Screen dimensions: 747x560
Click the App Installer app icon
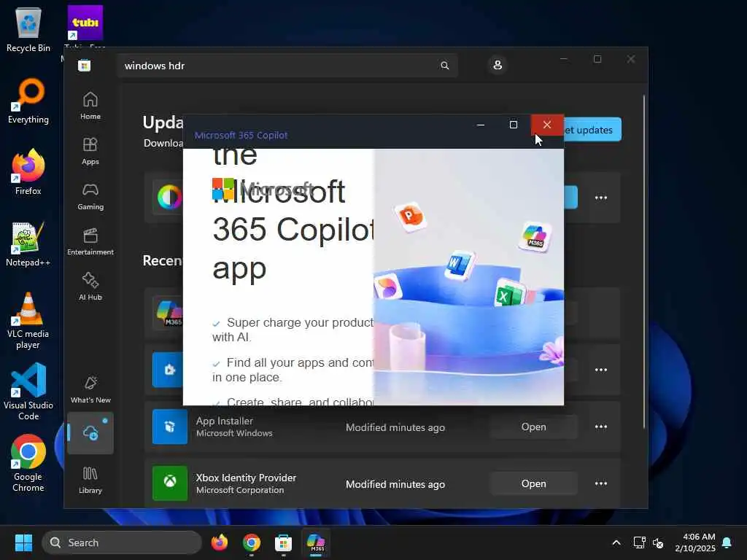pyautogui.click(x=169, y=427)
